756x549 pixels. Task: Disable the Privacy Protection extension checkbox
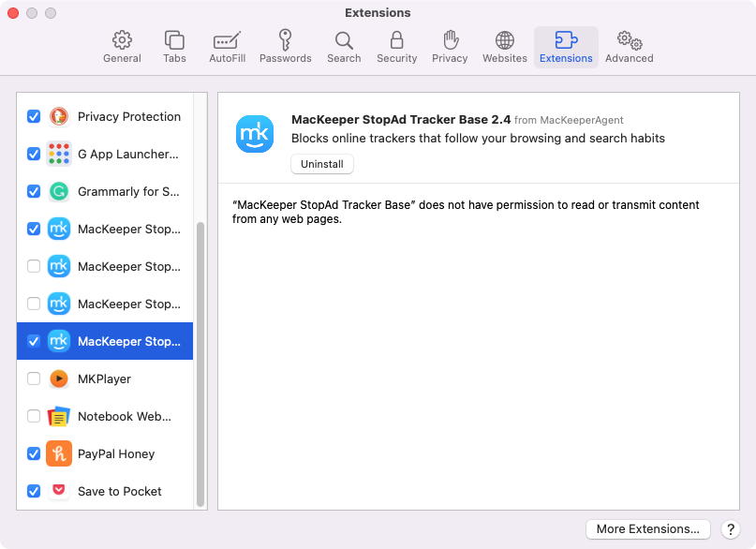pyautogui.click(x=34, y=117)
